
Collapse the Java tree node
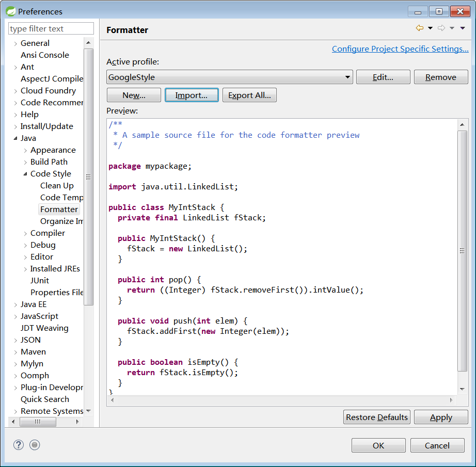coord(15,138)
